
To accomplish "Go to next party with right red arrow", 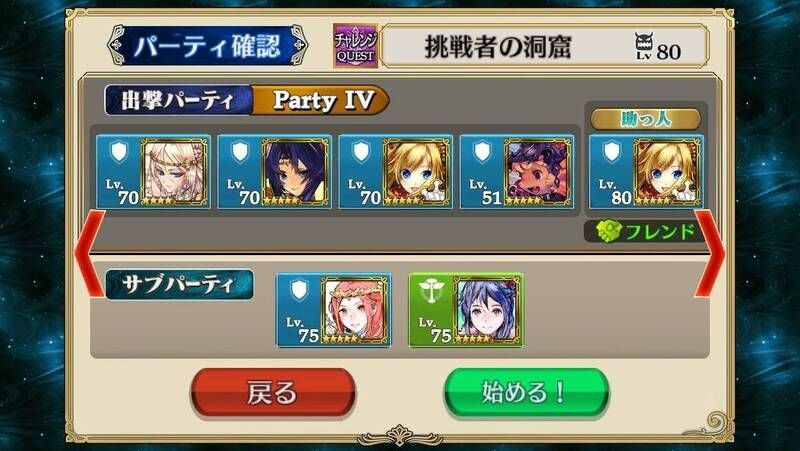I will pos(709,253).
